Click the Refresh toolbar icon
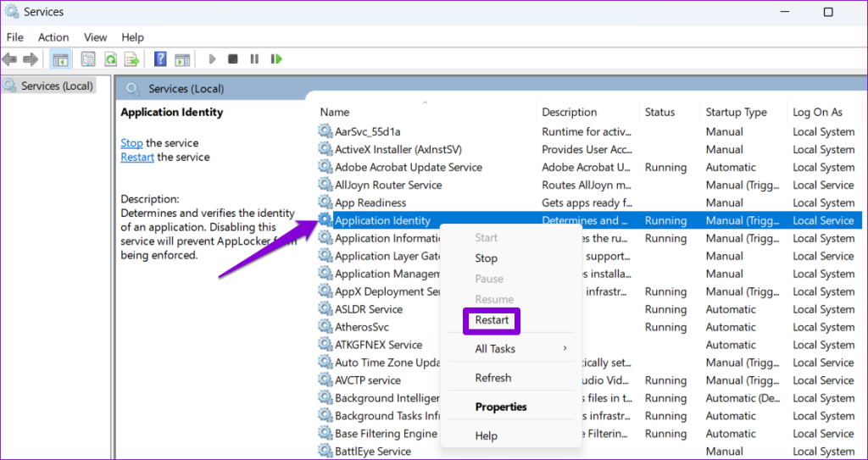The image size is (868, 460). (x=109, y=59)
